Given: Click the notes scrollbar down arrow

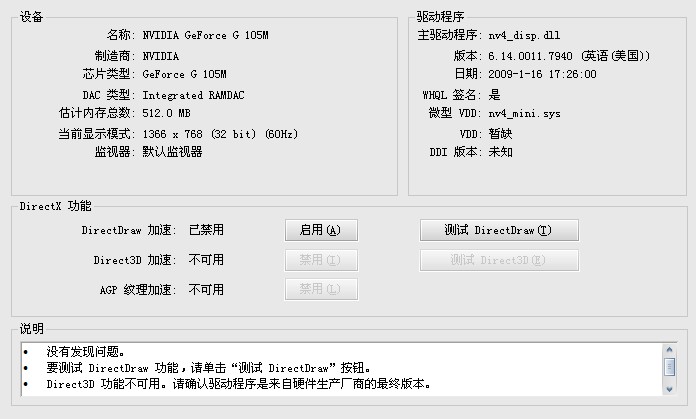Looking at the screenshot, I should click(669, 389).
